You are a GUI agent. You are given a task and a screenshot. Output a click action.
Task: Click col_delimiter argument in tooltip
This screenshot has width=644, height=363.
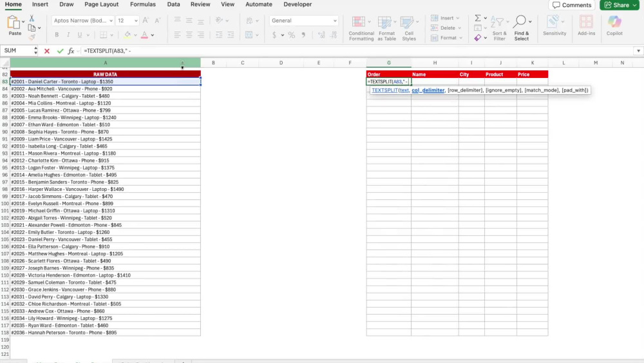pyautogui.click(x=428, y=90)
